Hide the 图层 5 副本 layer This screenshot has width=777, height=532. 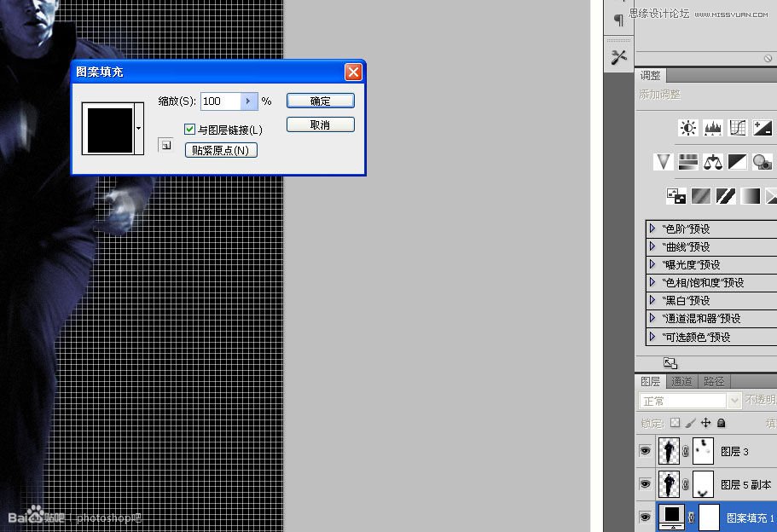(647, 483)
